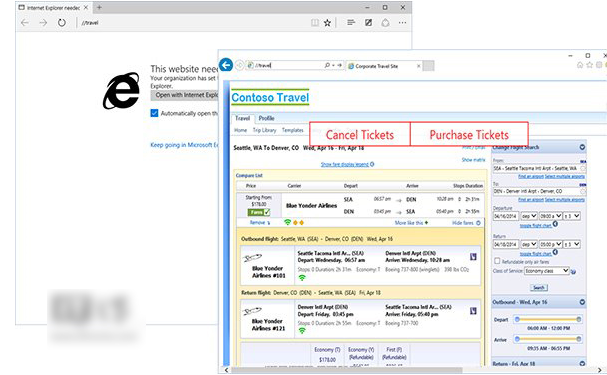Open the Departure 09:00 a time dropdown

[550, 216]
